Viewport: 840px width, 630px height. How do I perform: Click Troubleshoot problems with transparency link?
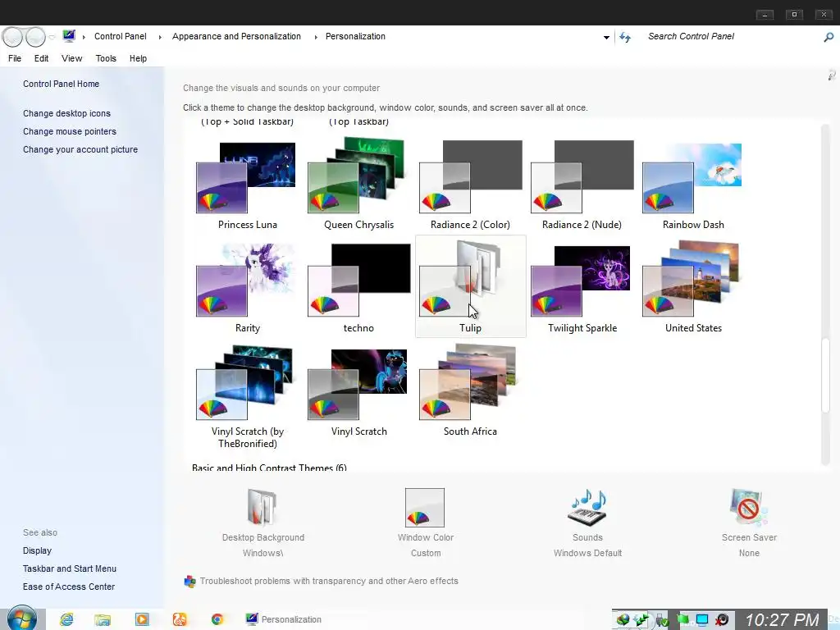pos(329,582)
